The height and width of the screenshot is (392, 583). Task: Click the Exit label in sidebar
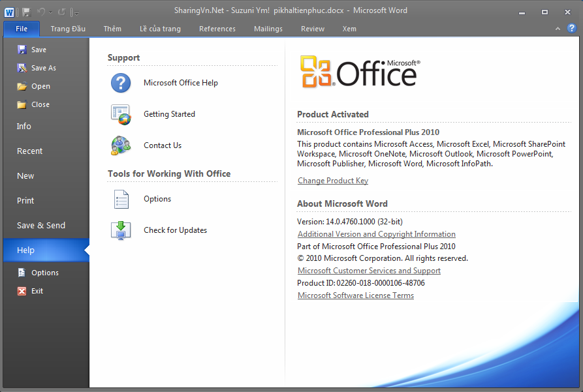point(37,291)
